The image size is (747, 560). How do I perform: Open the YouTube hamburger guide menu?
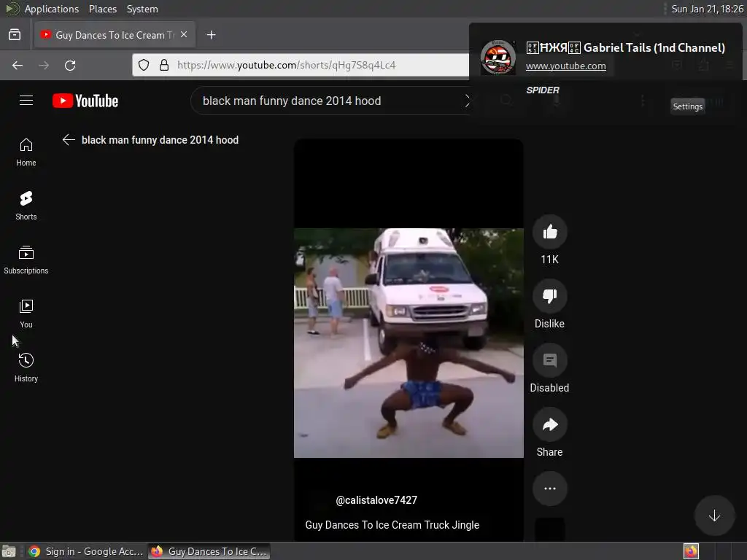pos(26,101)
